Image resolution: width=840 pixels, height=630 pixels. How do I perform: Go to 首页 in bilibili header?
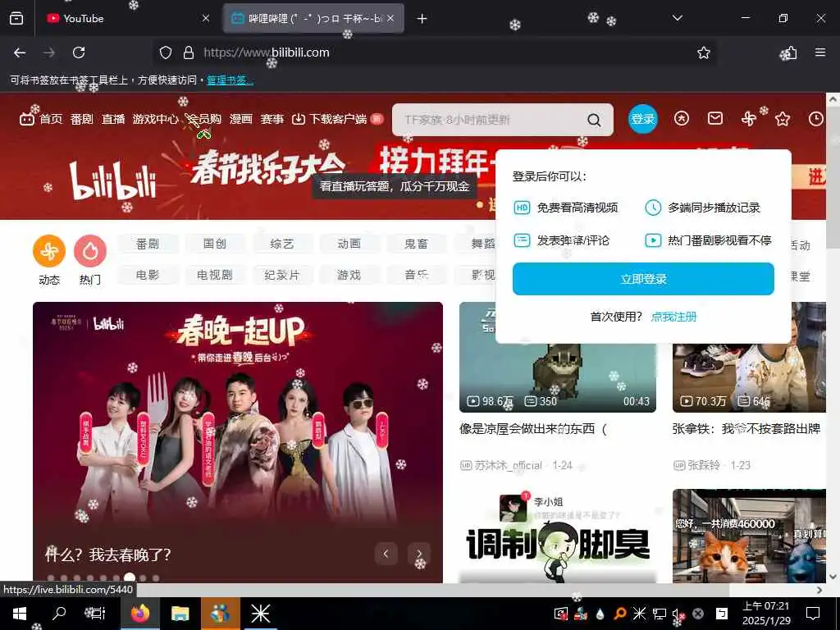[41, 119]
